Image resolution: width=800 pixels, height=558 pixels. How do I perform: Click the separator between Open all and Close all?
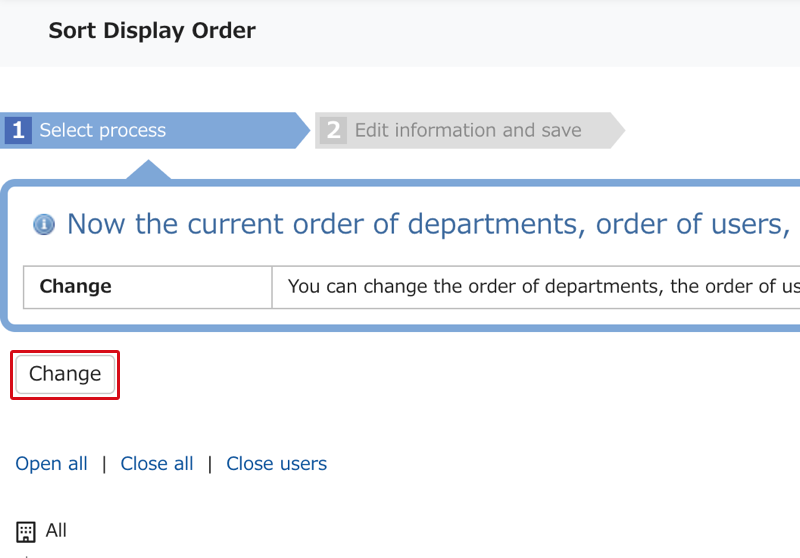[104, 464]
